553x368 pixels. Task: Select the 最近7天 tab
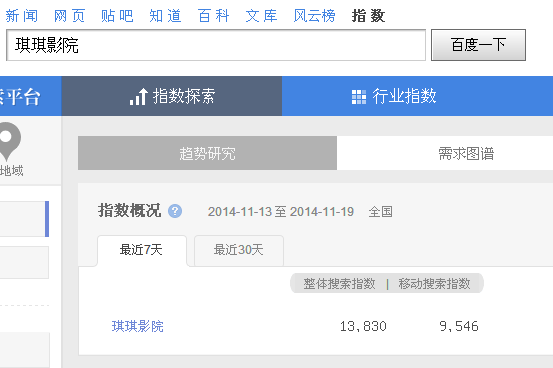click(142, 250)
